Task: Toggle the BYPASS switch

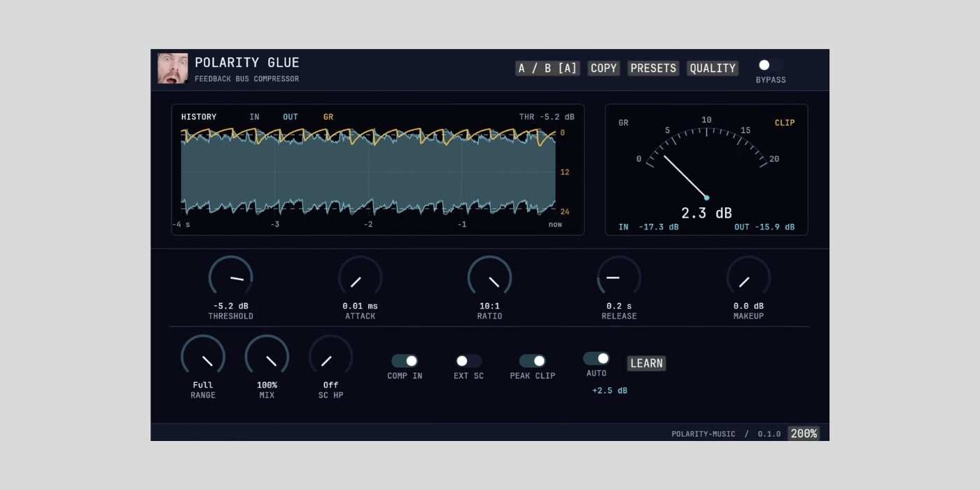Action: 770,65
